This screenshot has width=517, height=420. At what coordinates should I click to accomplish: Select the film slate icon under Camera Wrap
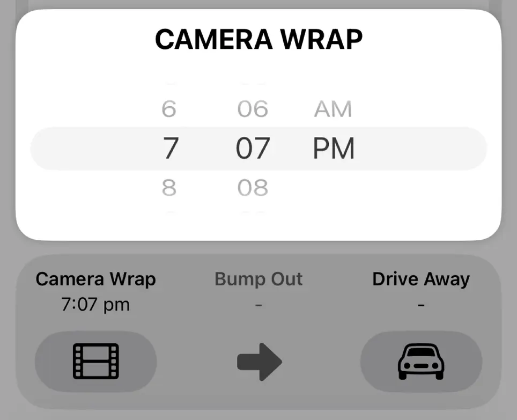click(95, 361)
